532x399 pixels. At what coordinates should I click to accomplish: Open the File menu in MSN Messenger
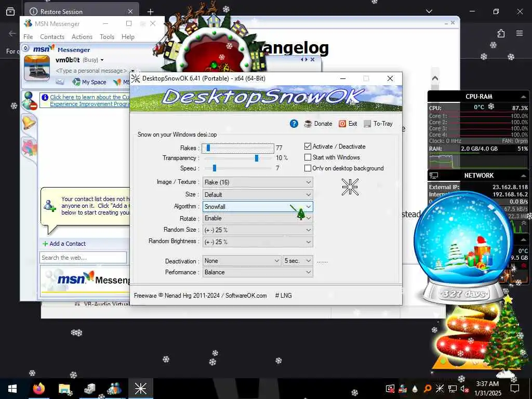coord(28,37)
